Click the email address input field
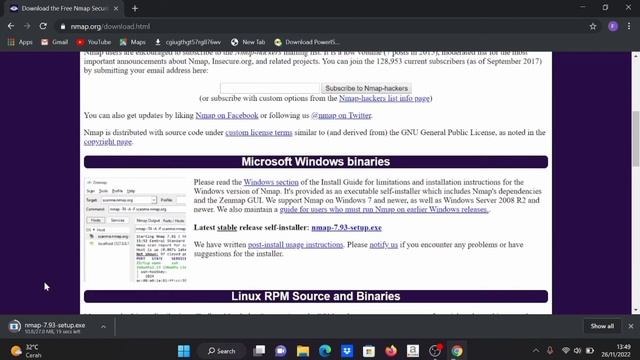 click(270, 88)
